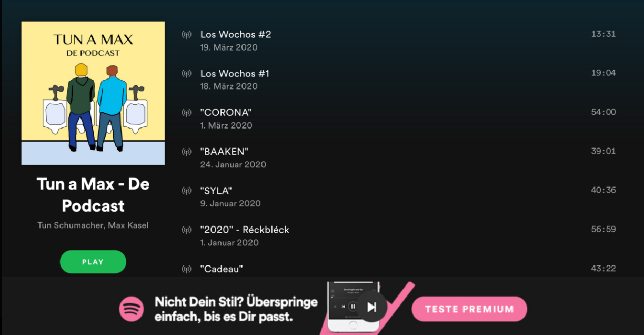Click the podcast icon beside Los Wochos #1

point(186,74)
